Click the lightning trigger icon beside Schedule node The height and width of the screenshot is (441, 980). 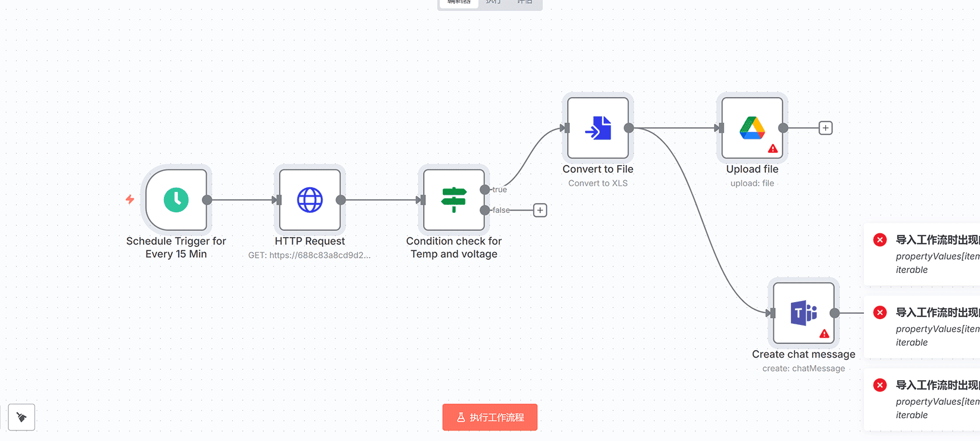[x=130, y=199]
